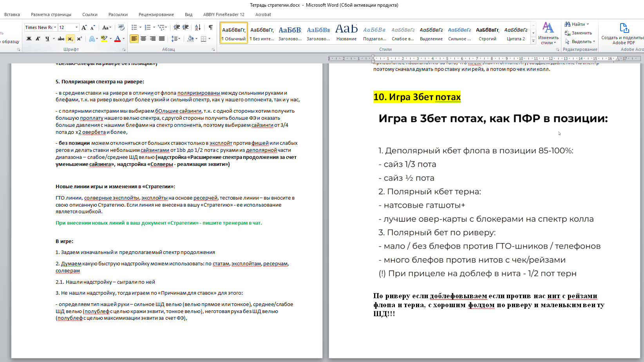Open underline style dropdown arrow
Image resolution: width=644 pixels, height=362 pixels.
[54, 39]
